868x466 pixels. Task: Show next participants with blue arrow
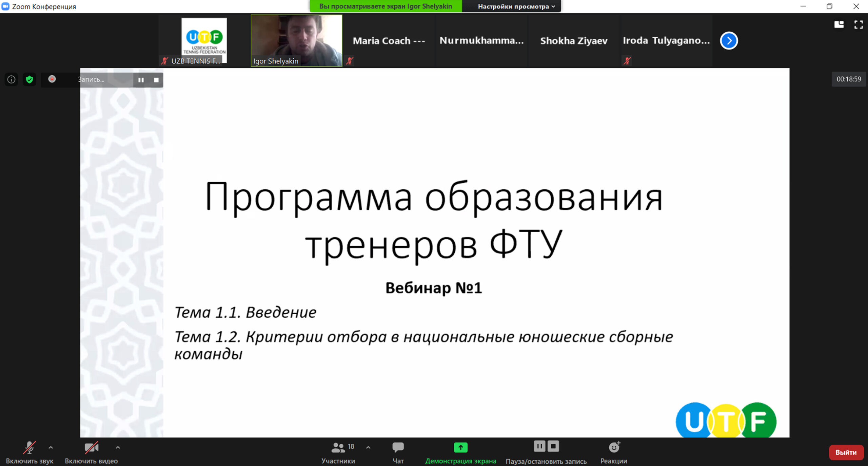pos(729,41)
